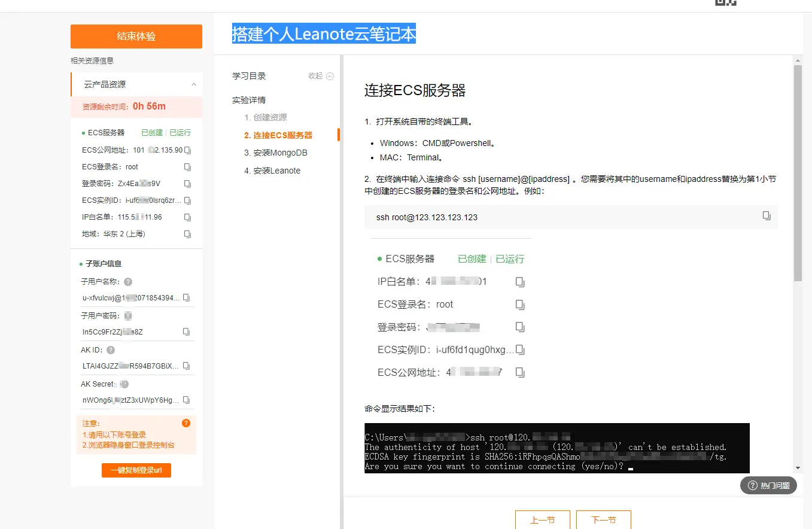Screen dimensions: 812x529
Task: Click the scrollbar down arrow
Action: coord(798,467)
